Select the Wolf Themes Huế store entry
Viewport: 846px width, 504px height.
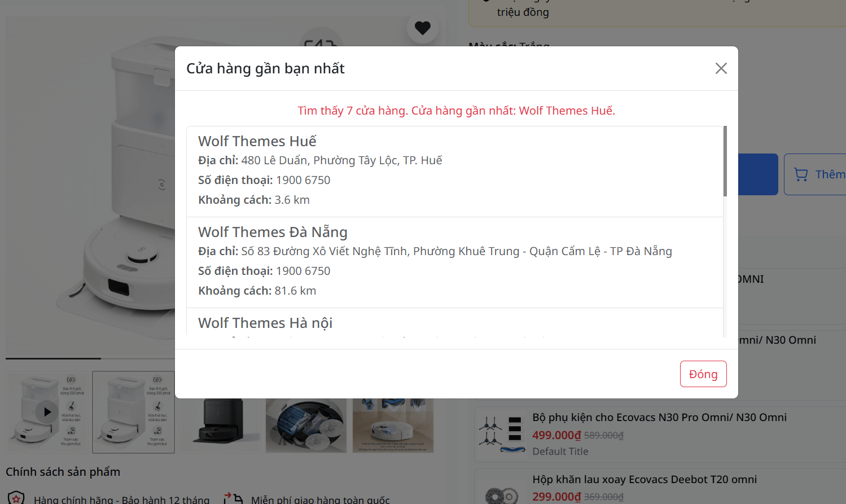click(x=455, y=172)
